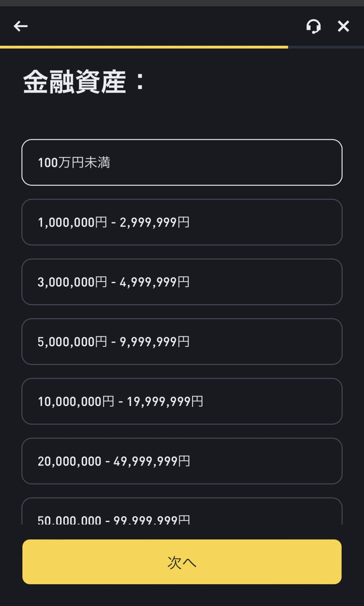The height and width of the screenshot is (606, 364).
Task: Pick the partially visible 50,000,000 - 99,999,999円 option
Action: (x=182, y=514)
